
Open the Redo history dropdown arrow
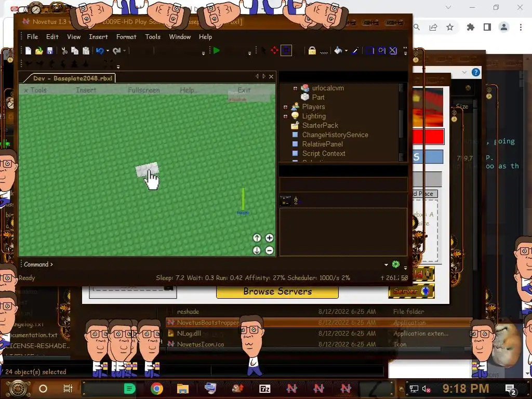click(125, 51)
